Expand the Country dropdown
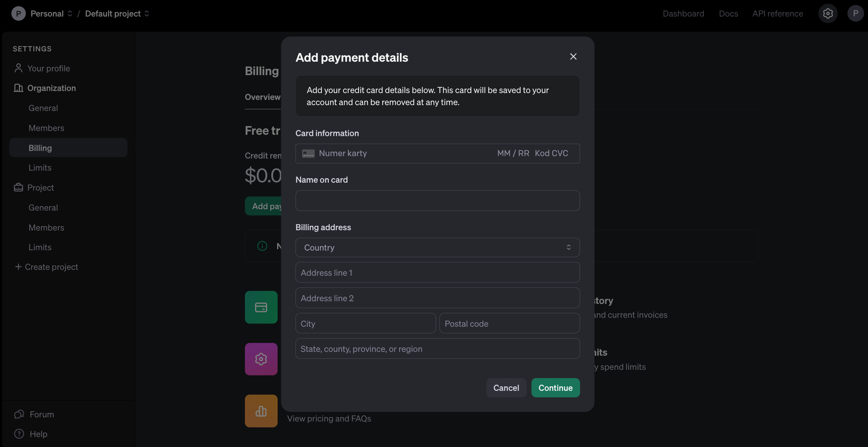868x447 pixels. 437,247
